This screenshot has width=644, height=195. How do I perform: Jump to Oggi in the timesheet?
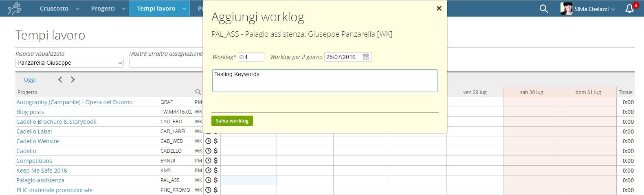pos(30,80)
